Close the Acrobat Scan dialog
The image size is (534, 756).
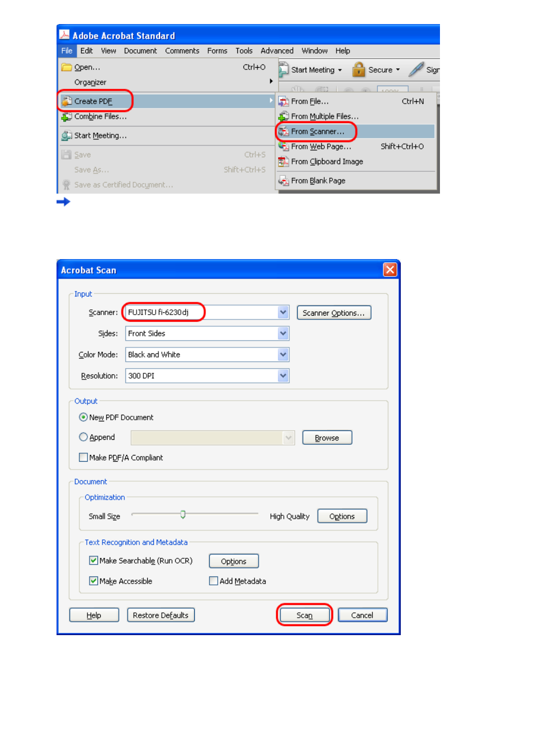pyautogui.click(x=390, y=270)
